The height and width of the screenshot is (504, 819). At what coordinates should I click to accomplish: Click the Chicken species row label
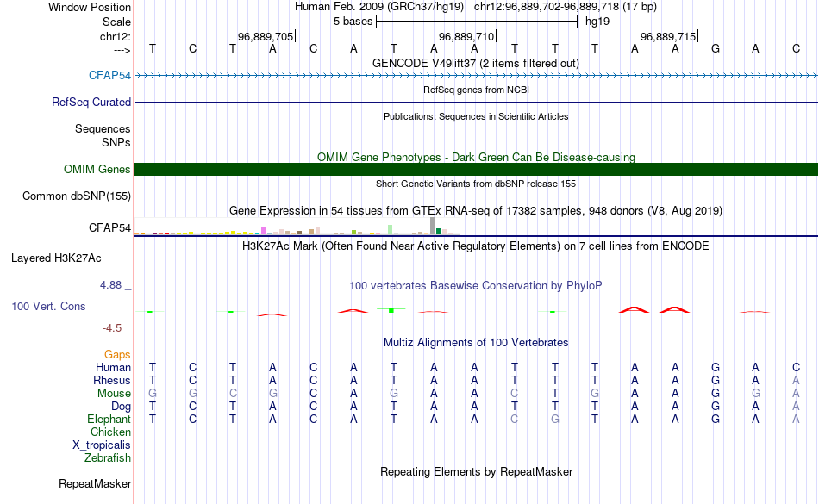(110, 432)
